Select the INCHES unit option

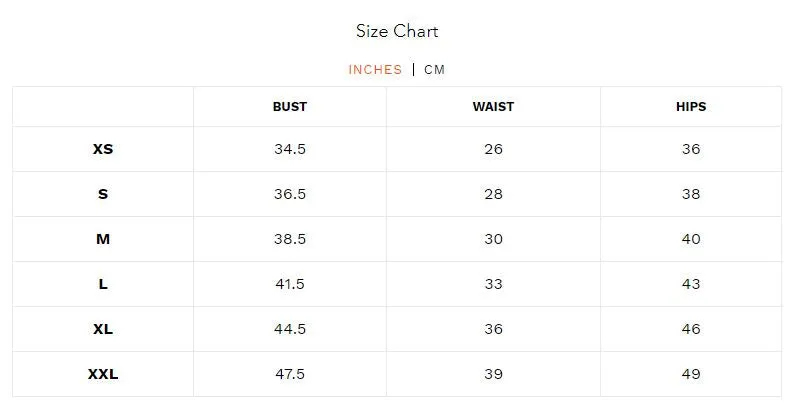(x=375, y=70)
